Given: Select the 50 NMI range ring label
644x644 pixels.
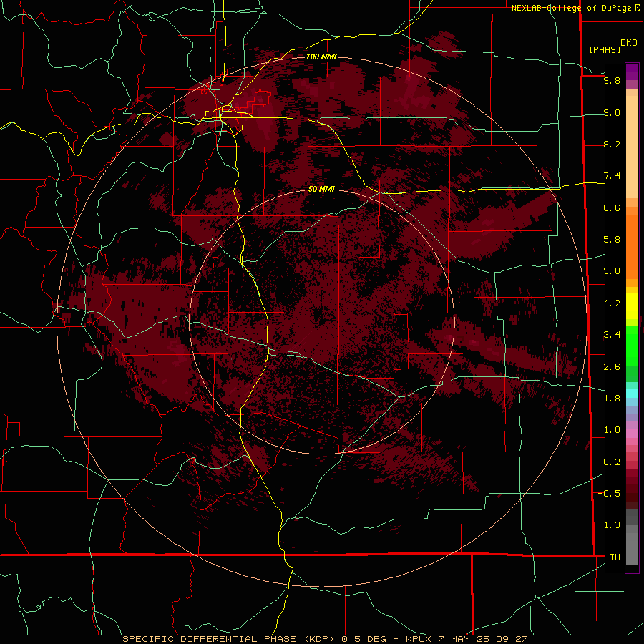Looking at the screenshot, I should click(321, 189).
